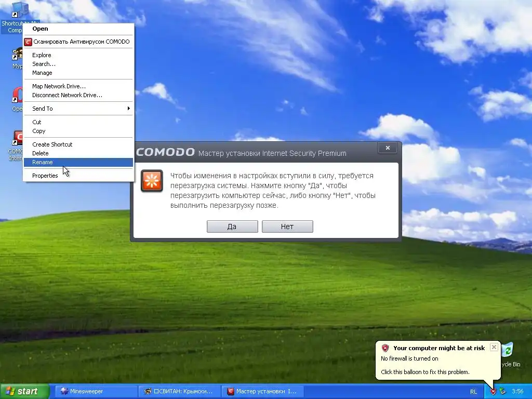The image size is (532, 399).
Task: Click the COMODO logo in dialog title
Action: click(165, 152)
